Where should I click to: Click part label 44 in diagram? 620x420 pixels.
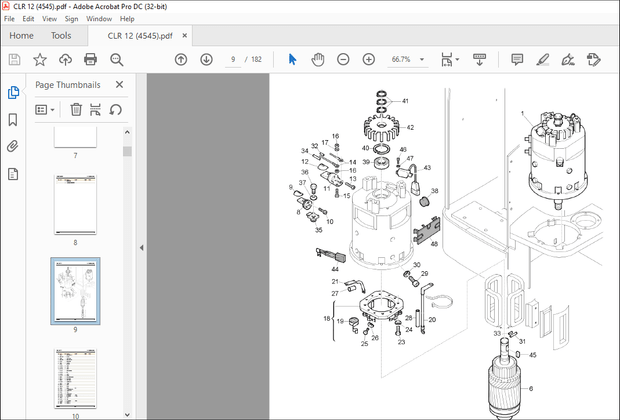point(335,269)
